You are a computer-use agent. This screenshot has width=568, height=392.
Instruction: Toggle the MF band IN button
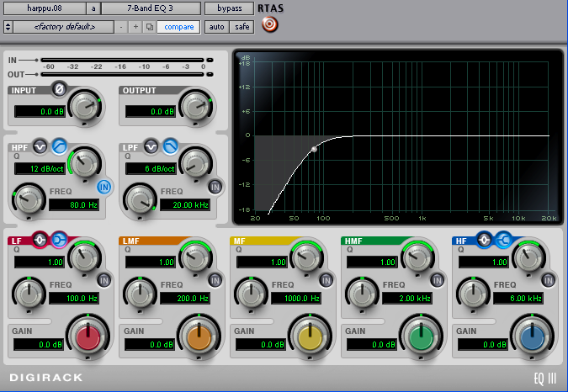326,280
